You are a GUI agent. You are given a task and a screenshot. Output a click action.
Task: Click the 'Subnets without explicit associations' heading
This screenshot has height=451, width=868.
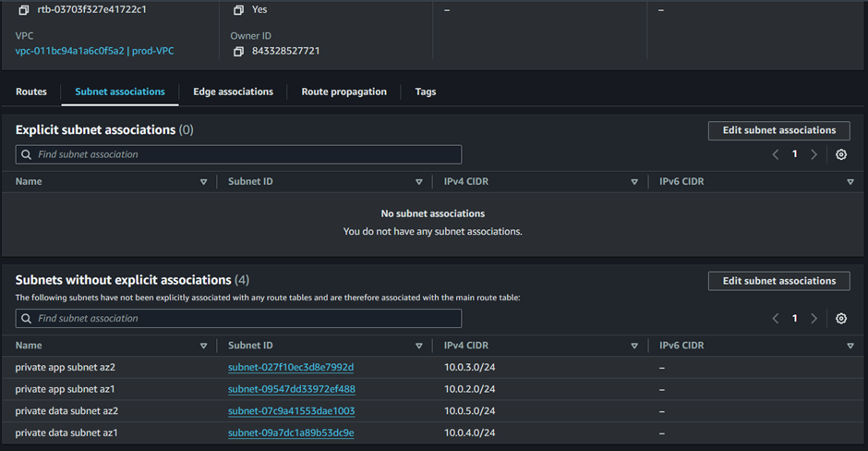point(123,280)
